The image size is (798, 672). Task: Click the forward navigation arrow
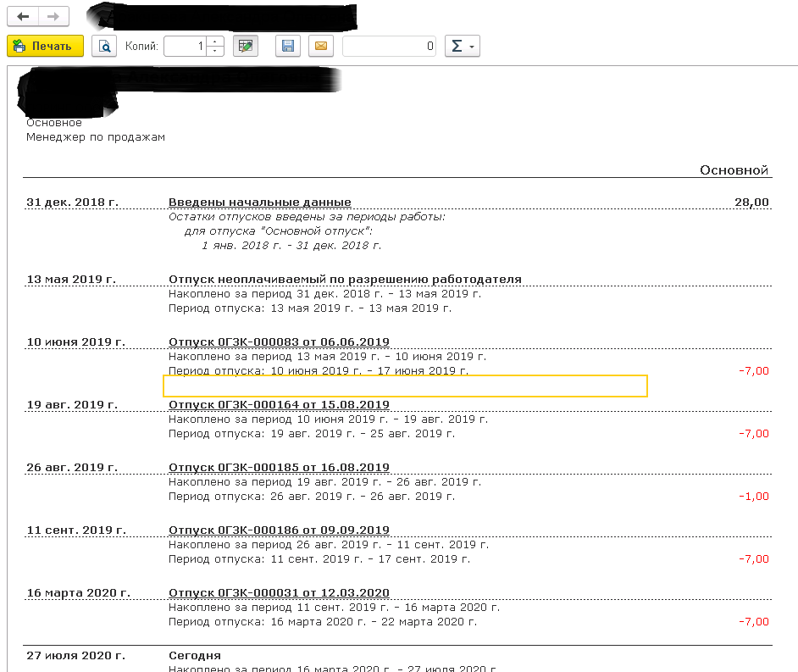point(53,17)
